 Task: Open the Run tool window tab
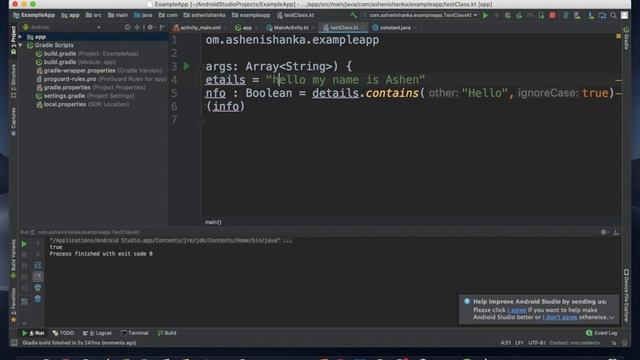click(x=33, y=333)
